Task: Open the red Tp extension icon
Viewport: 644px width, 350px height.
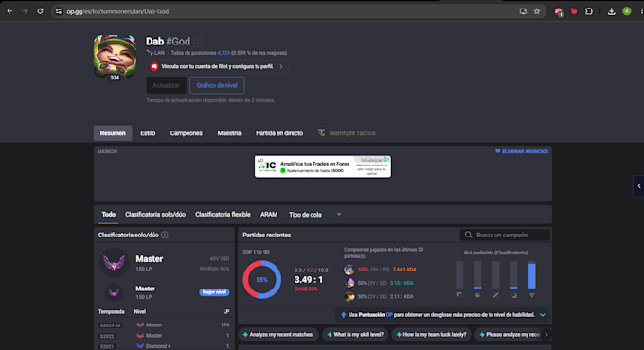Action: (573, 11)
